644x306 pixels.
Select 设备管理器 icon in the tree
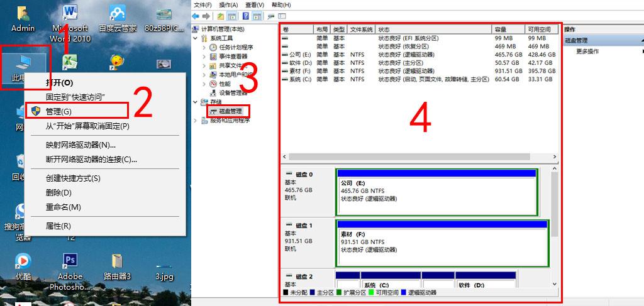(x=213, y=93)
